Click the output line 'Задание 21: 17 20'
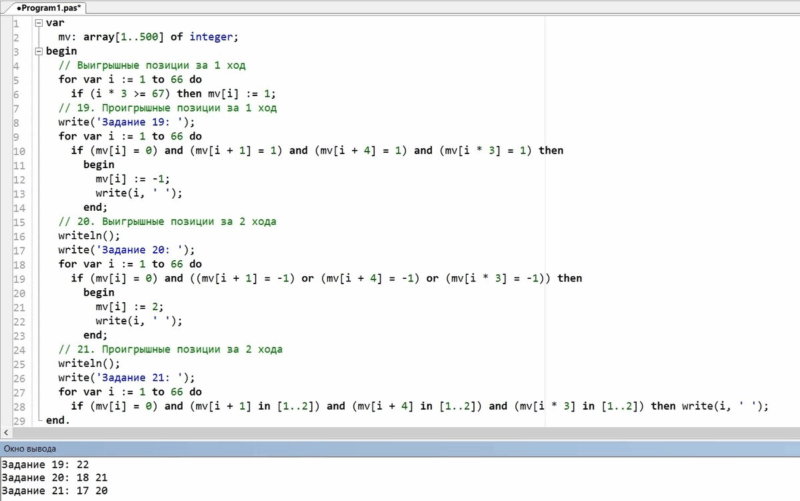 pos(55,491)
